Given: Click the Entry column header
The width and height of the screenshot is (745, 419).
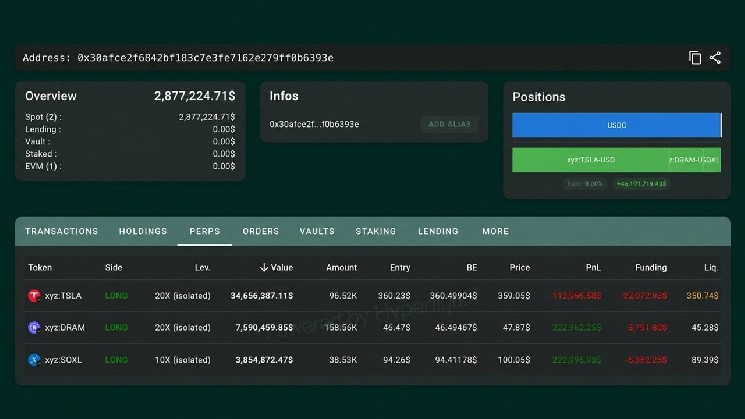Looking at the screenshot, I should pos(400,267).
